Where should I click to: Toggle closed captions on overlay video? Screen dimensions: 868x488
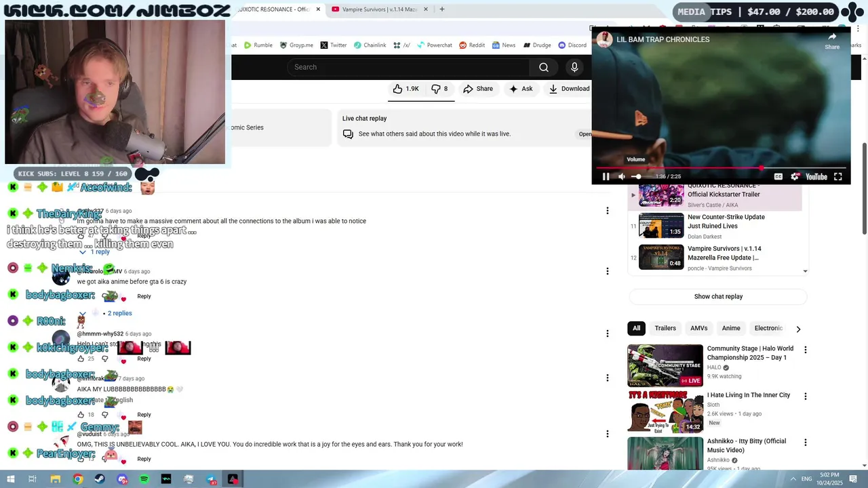click(778, 177)
